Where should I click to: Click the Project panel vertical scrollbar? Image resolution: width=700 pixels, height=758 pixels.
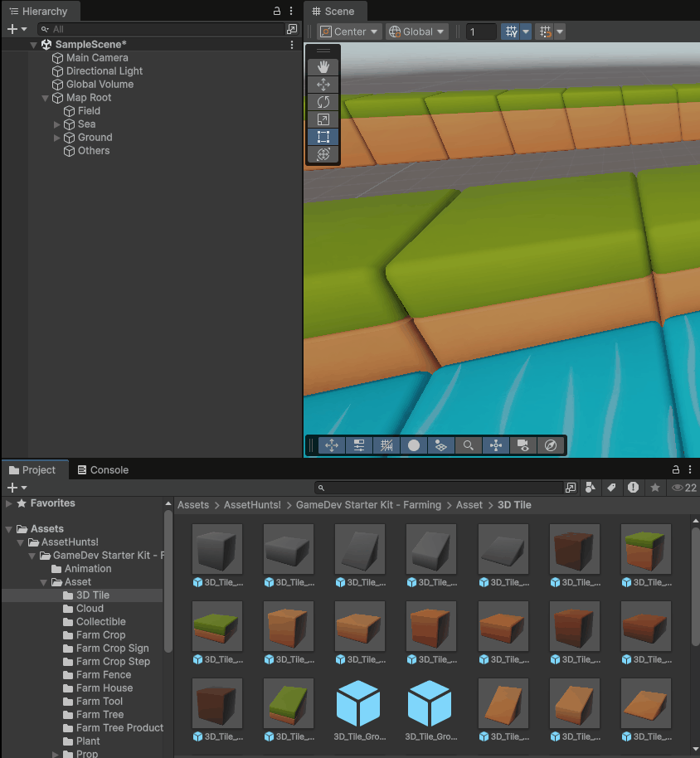coord(695,581)
